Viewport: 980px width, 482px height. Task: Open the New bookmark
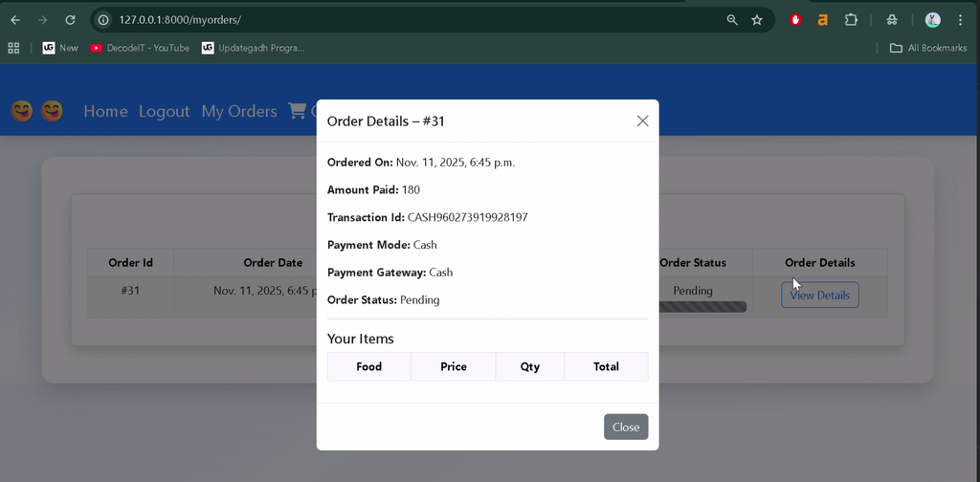click(x=60, y=48)
